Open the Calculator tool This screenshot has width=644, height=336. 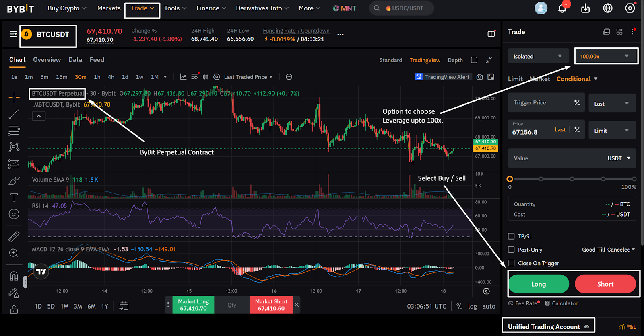coord(561,303)
